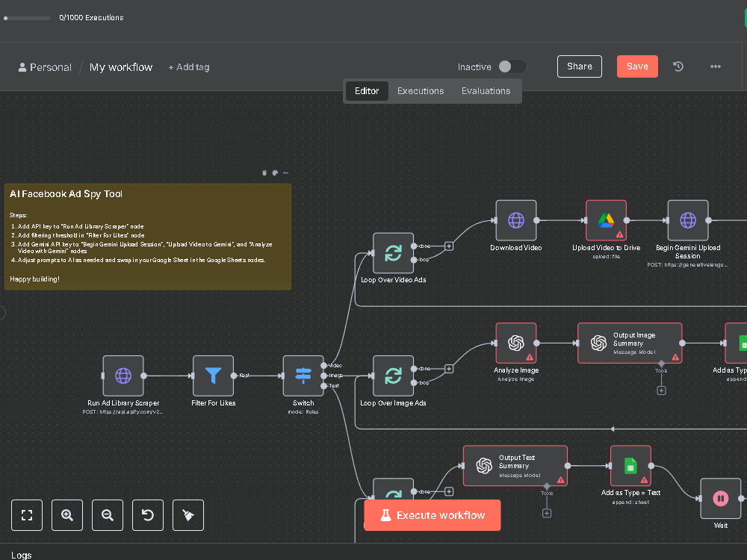Add node after bottom loop done output

click(449, 491)
